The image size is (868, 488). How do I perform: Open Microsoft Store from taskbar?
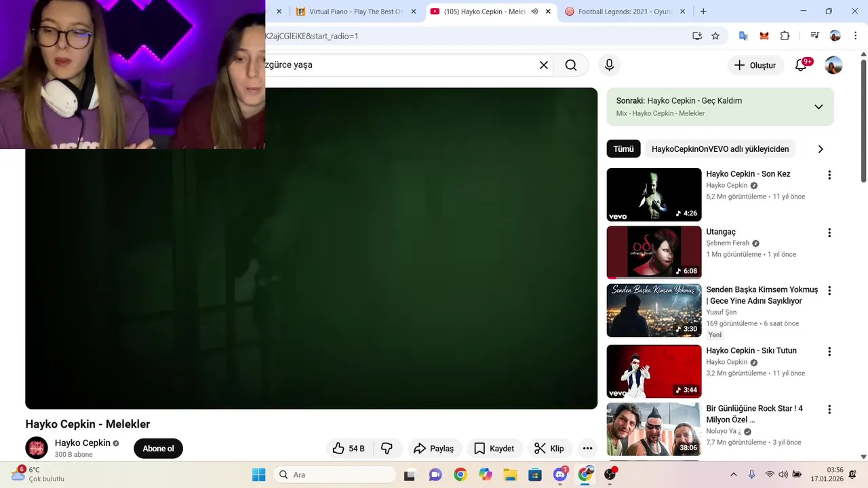point(535,474)
